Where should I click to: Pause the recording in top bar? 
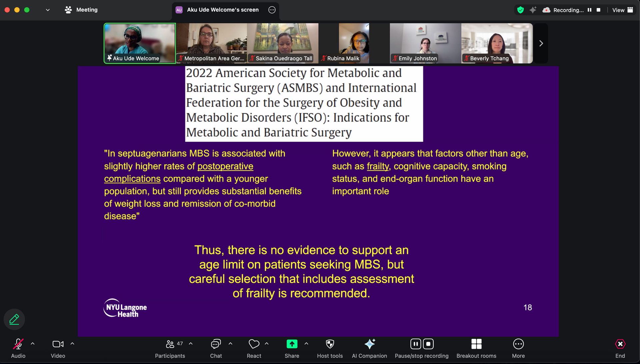[589, 10]
